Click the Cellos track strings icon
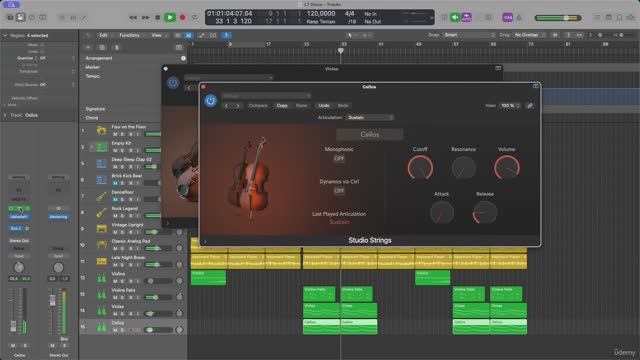Image resolution: width=640 pixels, height=360 pixels. tap(101, 327)
